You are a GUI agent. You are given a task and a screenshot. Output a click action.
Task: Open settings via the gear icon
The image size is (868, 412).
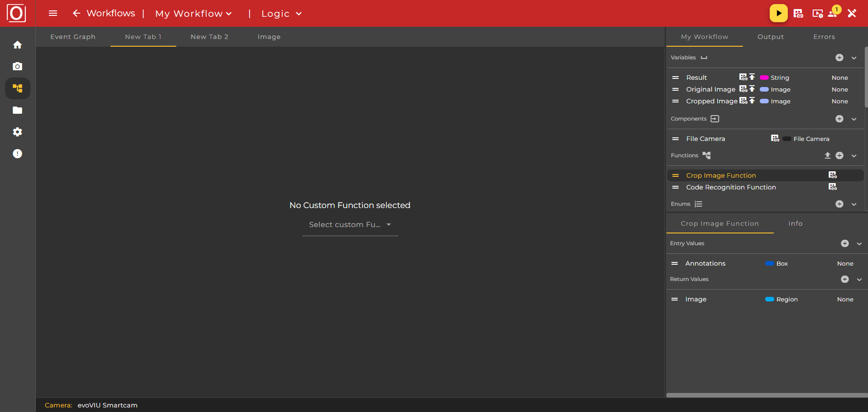tap(17, 132)
